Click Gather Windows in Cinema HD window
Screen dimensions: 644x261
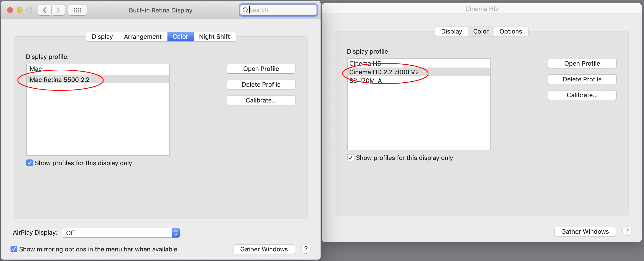tap(585, 231)
